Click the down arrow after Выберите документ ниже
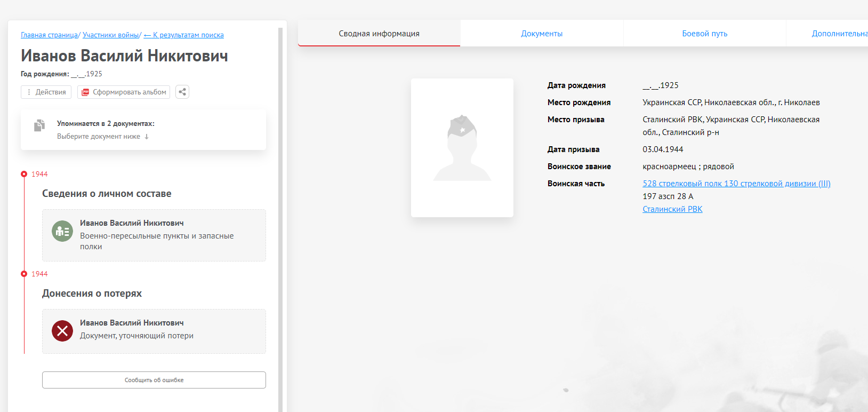The width and height of the screenshot is (868, 412). [147, 137]
